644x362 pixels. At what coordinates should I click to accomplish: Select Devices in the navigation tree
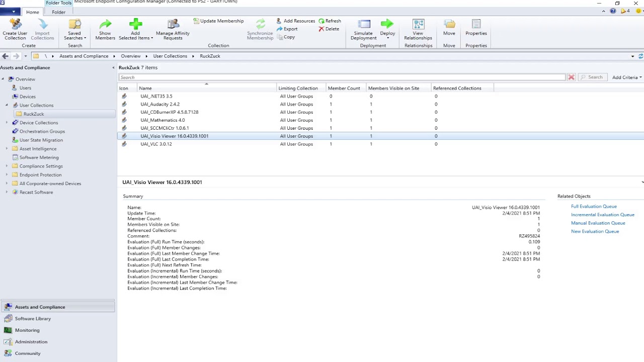(x=28, y=97)
